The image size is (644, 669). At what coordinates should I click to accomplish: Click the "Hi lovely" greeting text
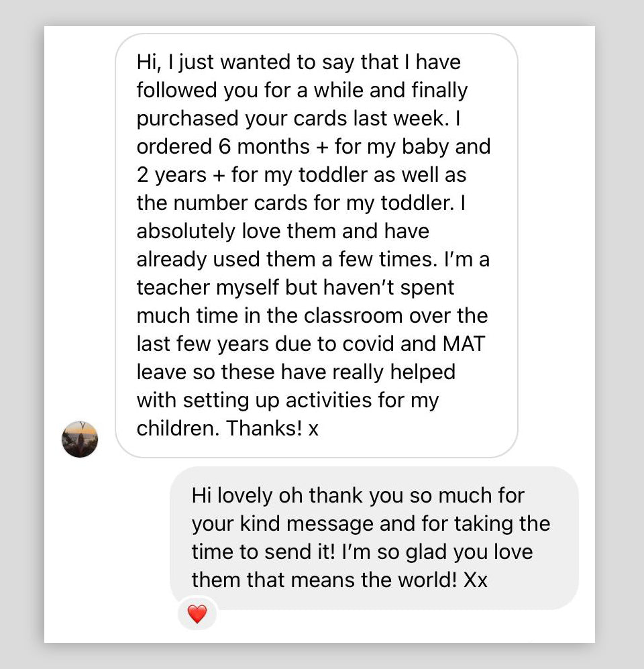[232, 496]
